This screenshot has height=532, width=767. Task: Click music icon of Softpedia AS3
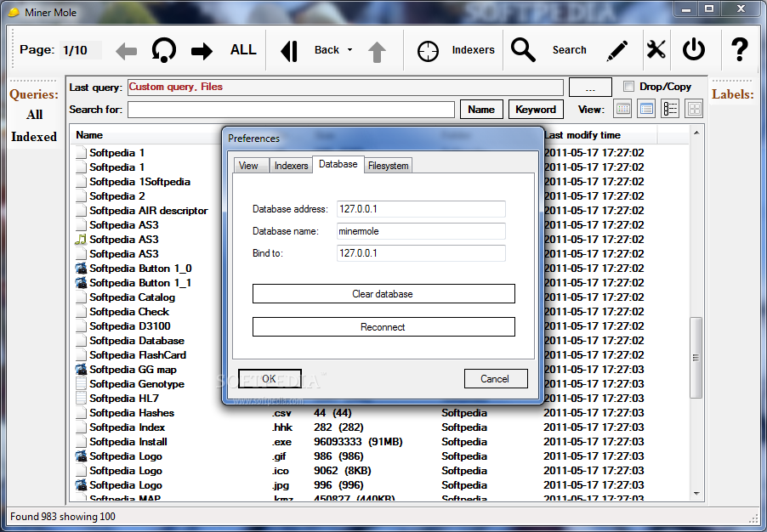[x=81, y=240]
